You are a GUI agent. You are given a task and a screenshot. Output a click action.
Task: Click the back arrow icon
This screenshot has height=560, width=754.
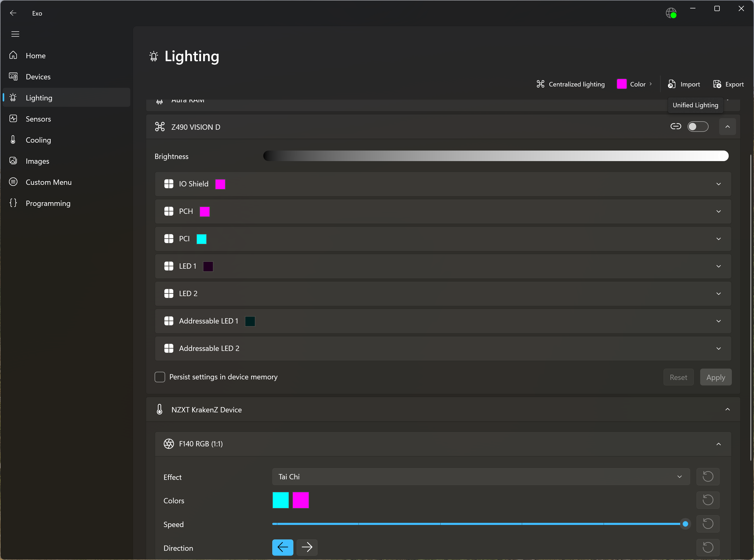click(x=13, y=13)
